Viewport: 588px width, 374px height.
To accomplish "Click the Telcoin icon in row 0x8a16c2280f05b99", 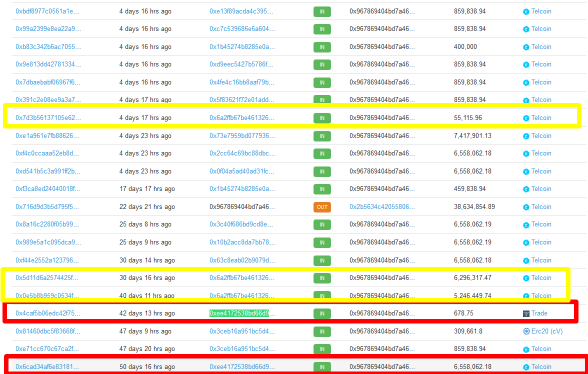I will coord(526,225).
